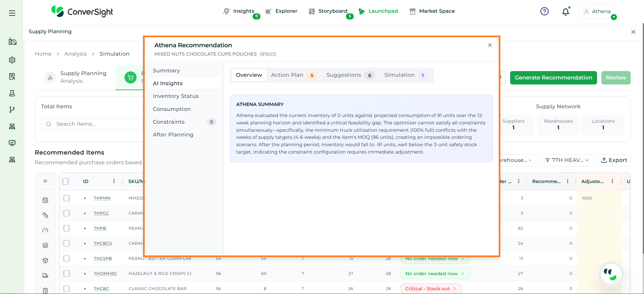Screen dimensions: 644x294
Task: Click the settings gear in left sidebar
Action: click(12, 60)
